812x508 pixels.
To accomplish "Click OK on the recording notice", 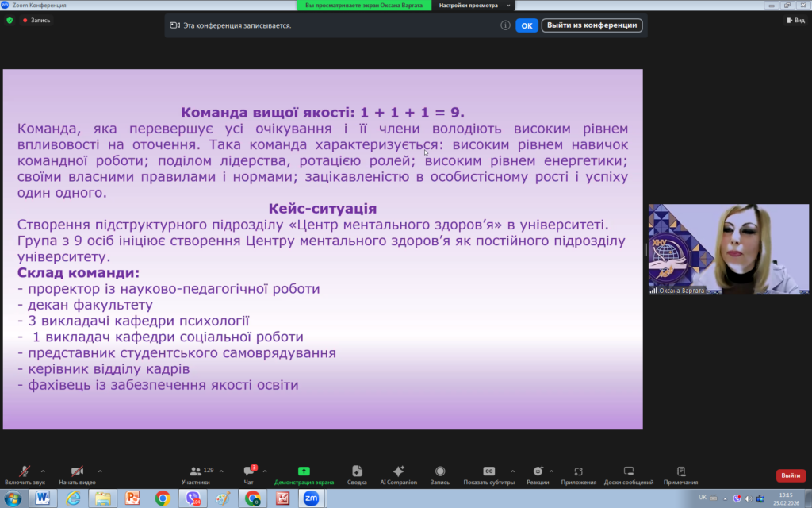I will [527, 25].
